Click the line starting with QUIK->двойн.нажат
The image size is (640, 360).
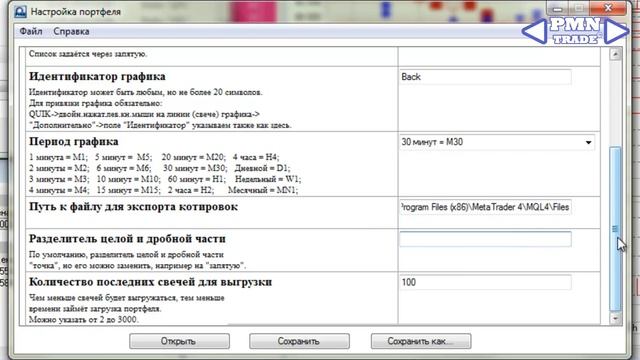(x=144, y=114)
